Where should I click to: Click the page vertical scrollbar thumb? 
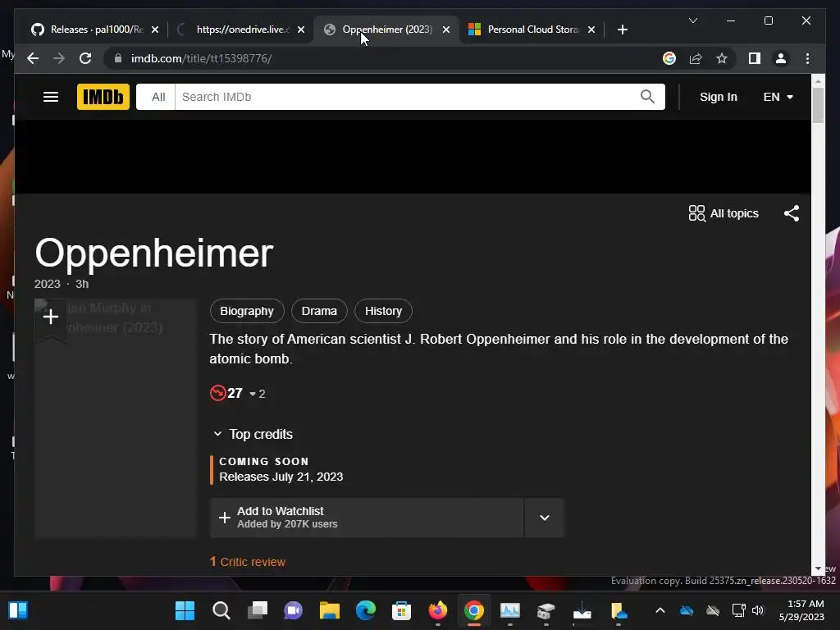point(818,104)
